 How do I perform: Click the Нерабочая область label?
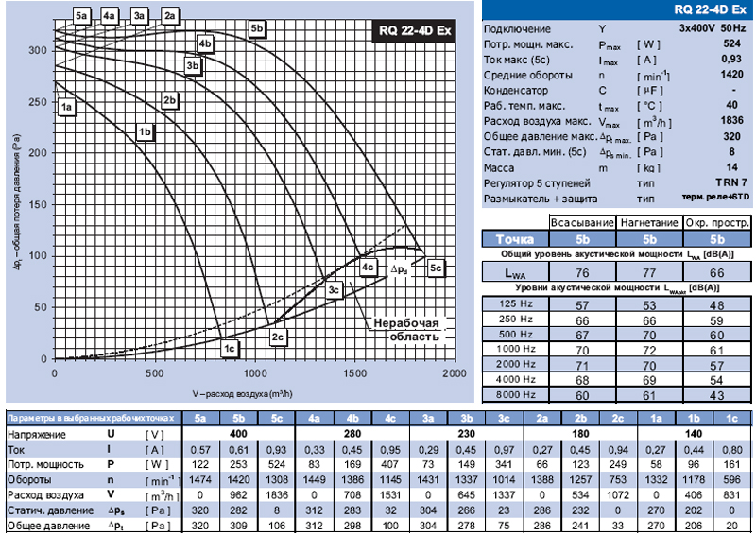[x=405, y=330]
